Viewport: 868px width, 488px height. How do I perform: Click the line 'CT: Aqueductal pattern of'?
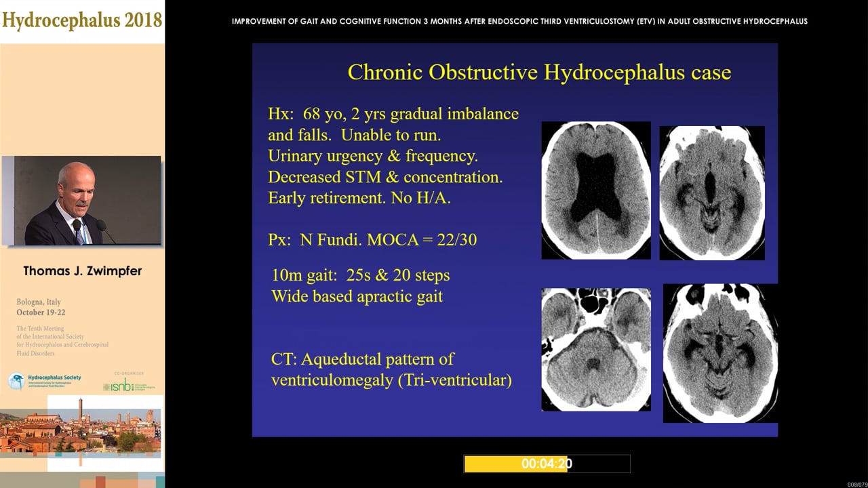pos(362,359)
